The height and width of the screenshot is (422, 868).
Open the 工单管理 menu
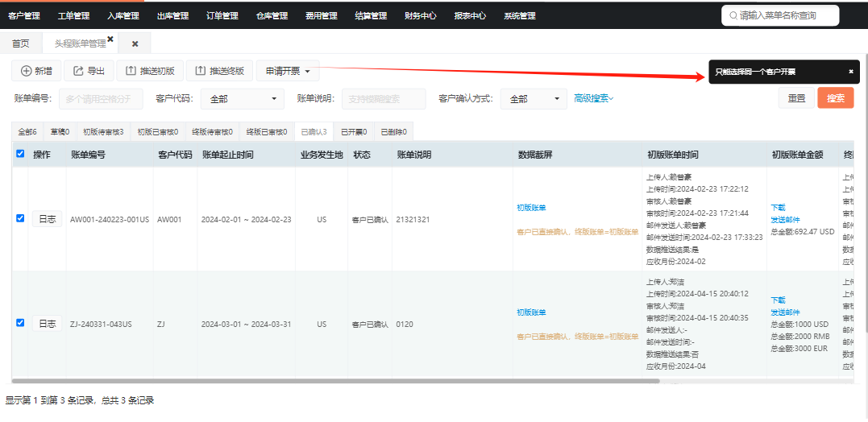click(73, 16)
